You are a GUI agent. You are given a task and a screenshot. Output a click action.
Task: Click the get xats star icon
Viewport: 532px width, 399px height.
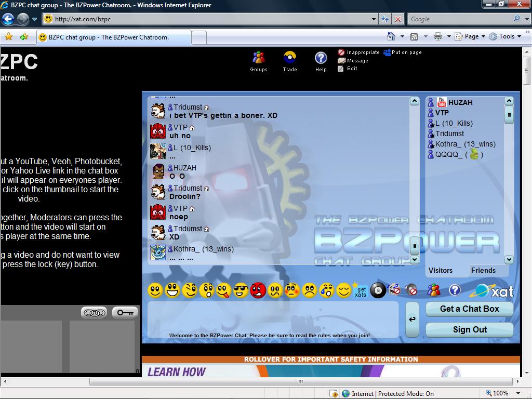[360, 290]
